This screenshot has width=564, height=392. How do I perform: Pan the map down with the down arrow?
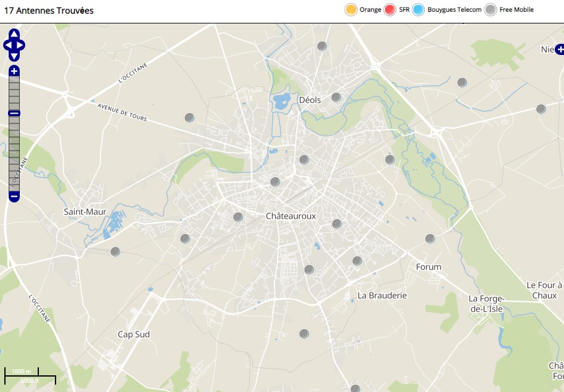tap(14, 56)
